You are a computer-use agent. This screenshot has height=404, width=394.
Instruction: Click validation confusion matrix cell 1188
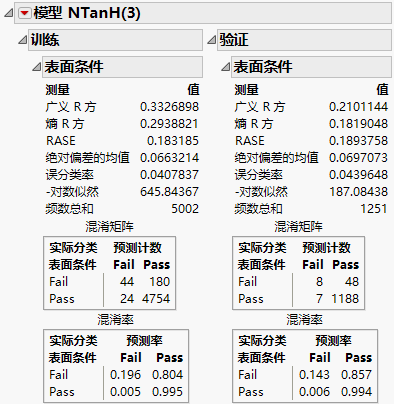point(345,299)
